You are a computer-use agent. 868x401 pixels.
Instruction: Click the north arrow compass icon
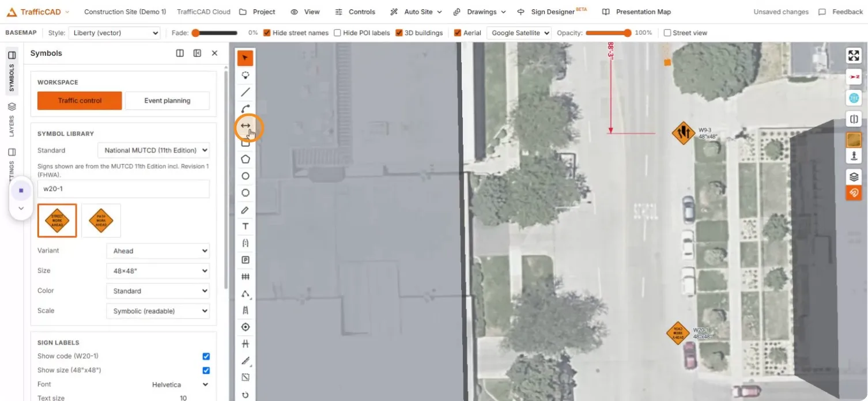[x=854, y=77]
